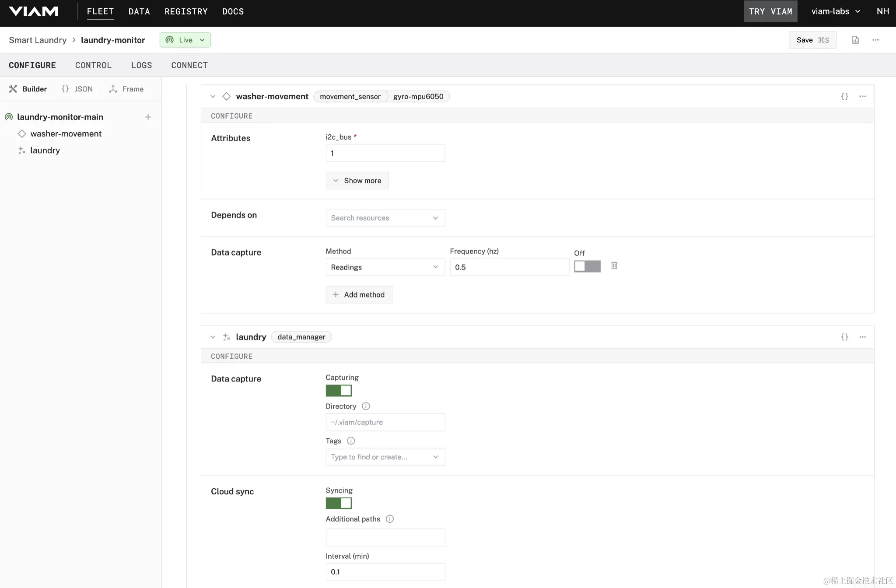Turn on the Readings data capture toggle
Screen dimensions: 896x588
point(587,266)
